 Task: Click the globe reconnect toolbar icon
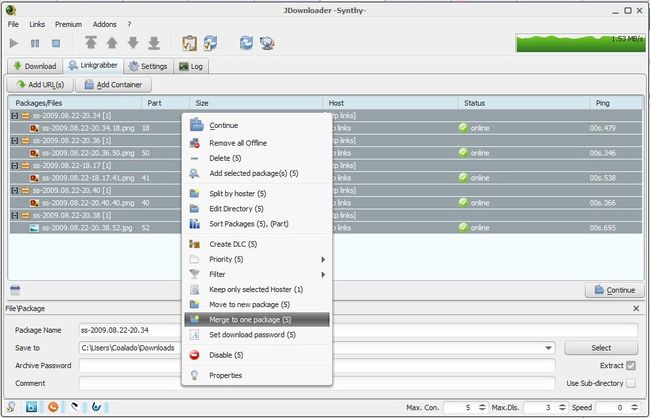[267, 43]
